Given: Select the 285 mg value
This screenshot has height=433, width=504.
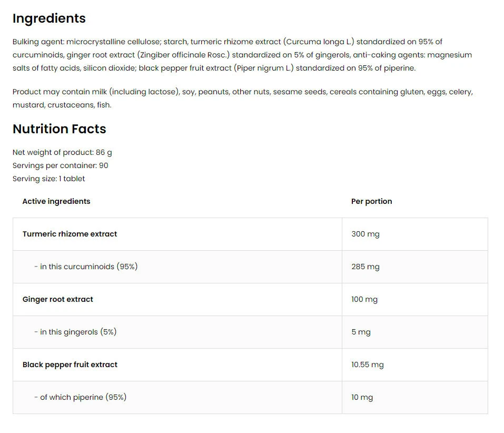Looking at the screenshot, I should [x=365, y=267].
